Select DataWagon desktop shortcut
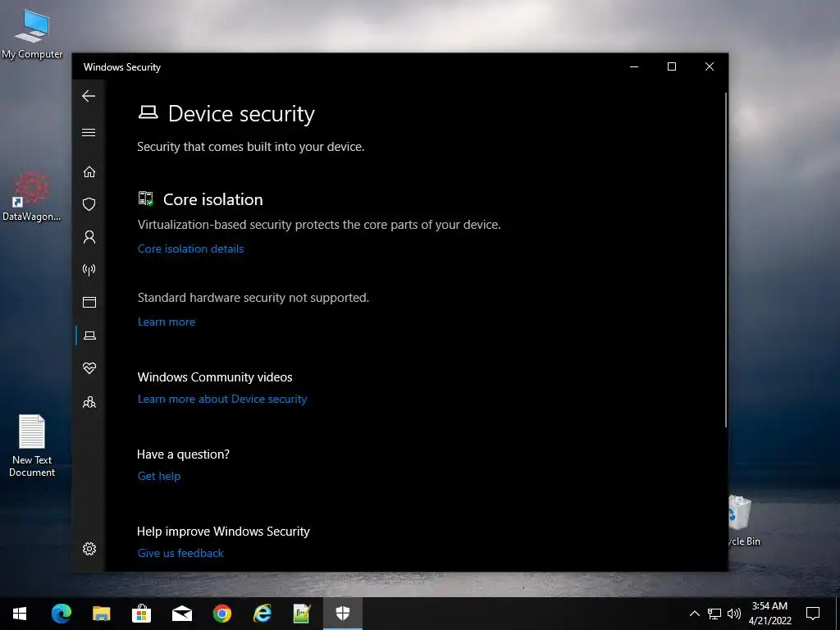Screen dimensions: 840x630 [x=32, y=197]
